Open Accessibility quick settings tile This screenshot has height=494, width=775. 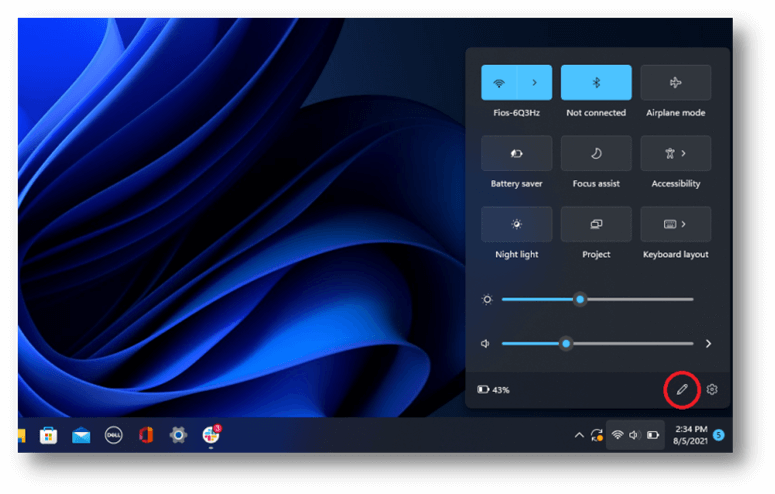[x=676, y=153]
